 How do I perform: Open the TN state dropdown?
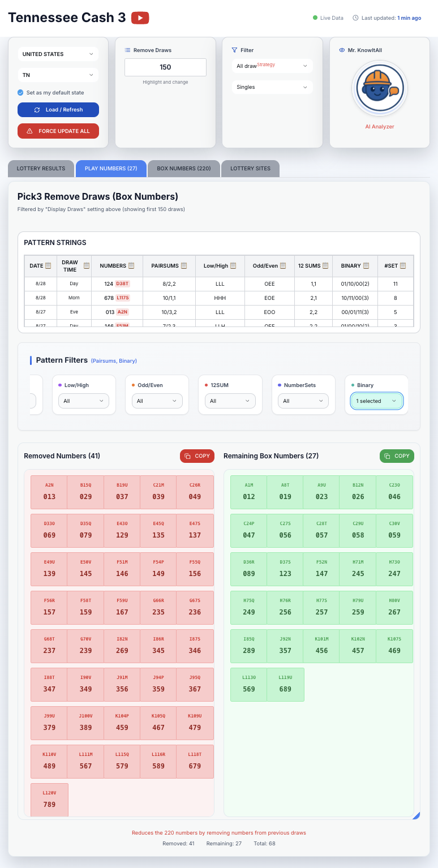pos(58,75)
